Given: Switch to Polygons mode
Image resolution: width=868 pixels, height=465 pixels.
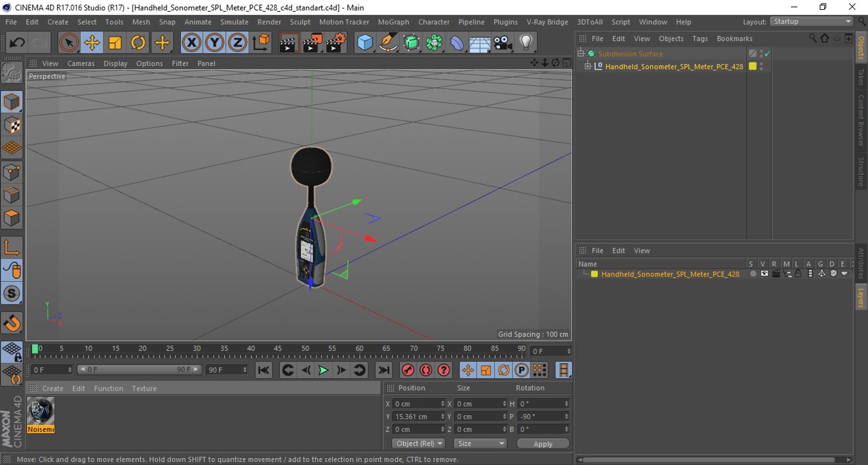Looking at the screenshot, I should tap(12, 218).
